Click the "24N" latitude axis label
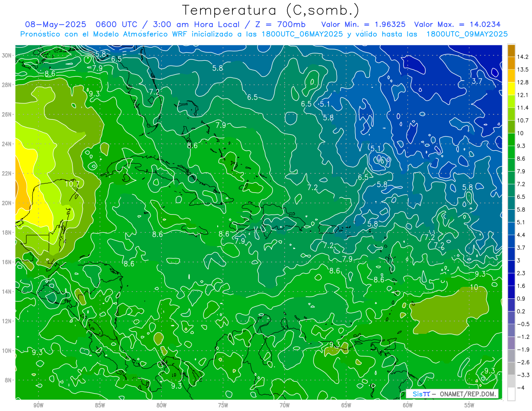 tap(7, 144)
